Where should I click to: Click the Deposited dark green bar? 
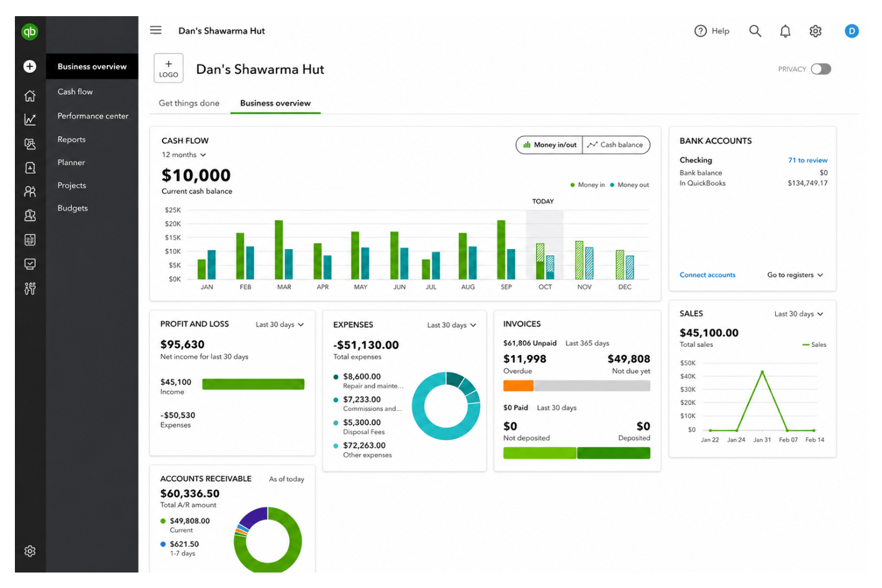click(x=614, y=453)
